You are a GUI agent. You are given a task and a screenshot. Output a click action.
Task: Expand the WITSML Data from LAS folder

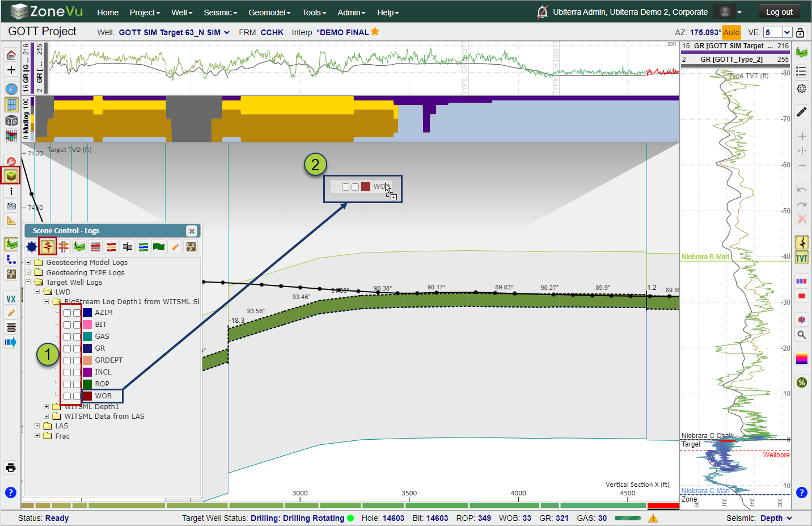tap(46, 416)
